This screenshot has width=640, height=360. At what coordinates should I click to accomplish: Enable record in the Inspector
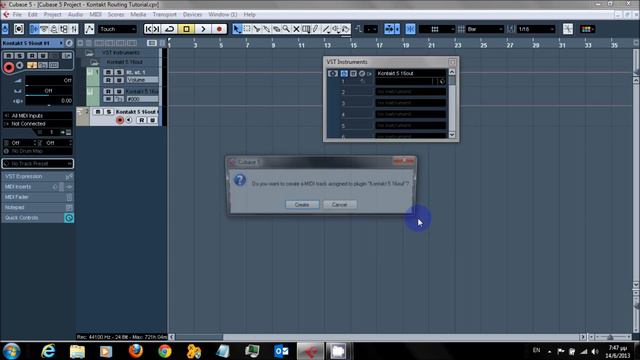point(9,67)
